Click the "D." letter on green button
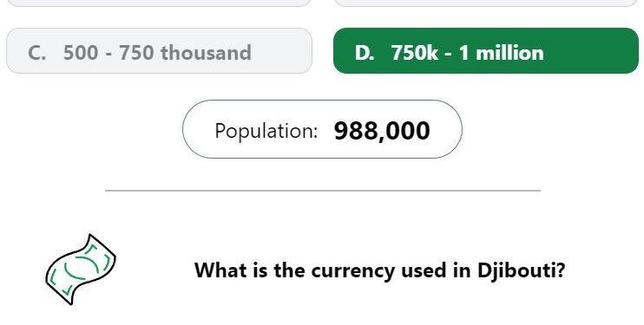 point(365,53)
